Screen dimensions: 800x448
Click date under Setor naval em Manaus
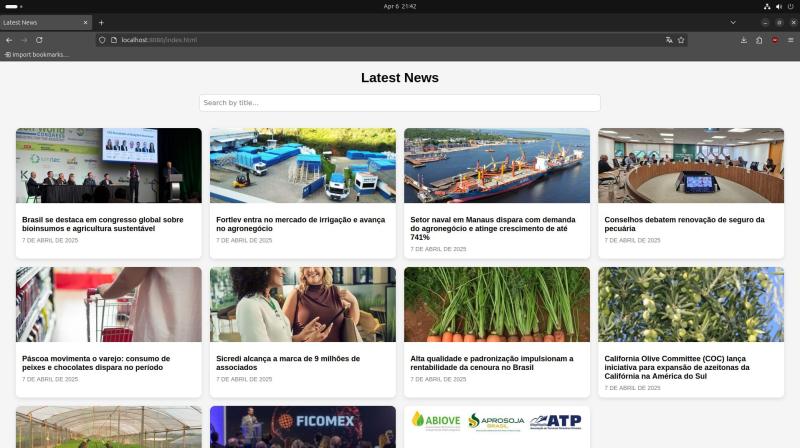(x=438, y=249)
